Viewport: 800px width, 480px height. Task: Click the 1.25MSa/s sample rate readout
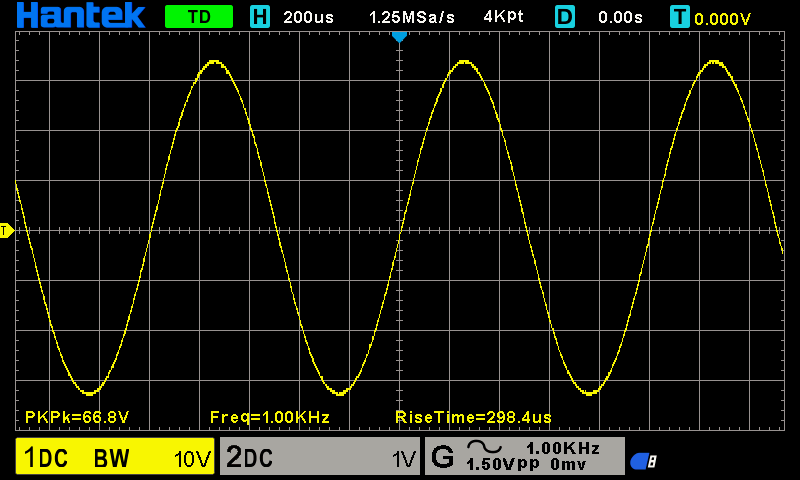[411, 17]
